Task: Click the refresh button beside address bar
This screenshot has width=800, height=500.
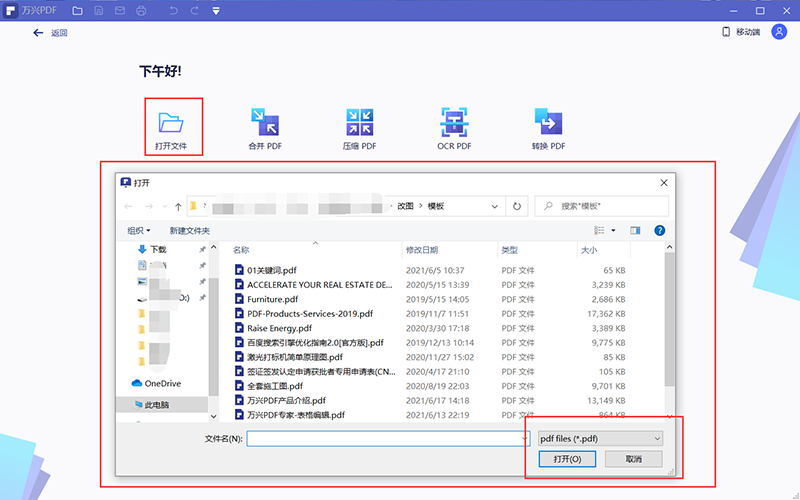Action: pos(517,206)
